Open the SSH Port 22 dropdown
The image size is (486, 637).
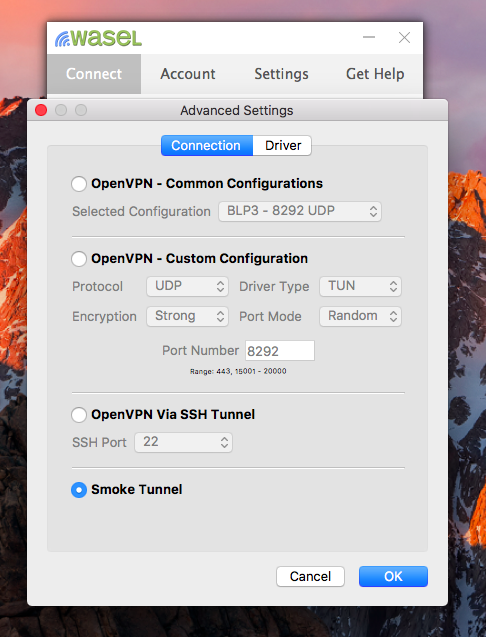coord(183,442)
